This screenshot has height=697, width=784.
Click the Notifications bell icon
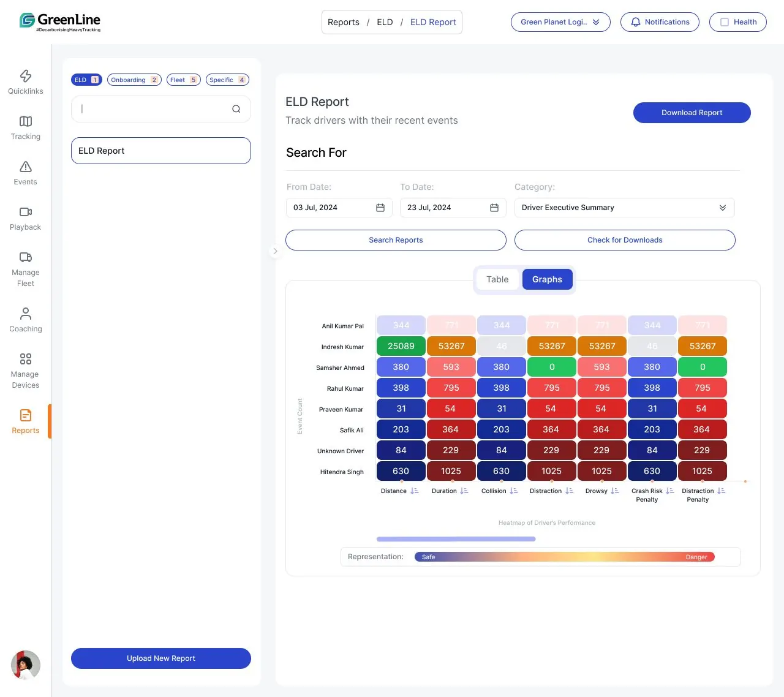[x=636, y=22]
